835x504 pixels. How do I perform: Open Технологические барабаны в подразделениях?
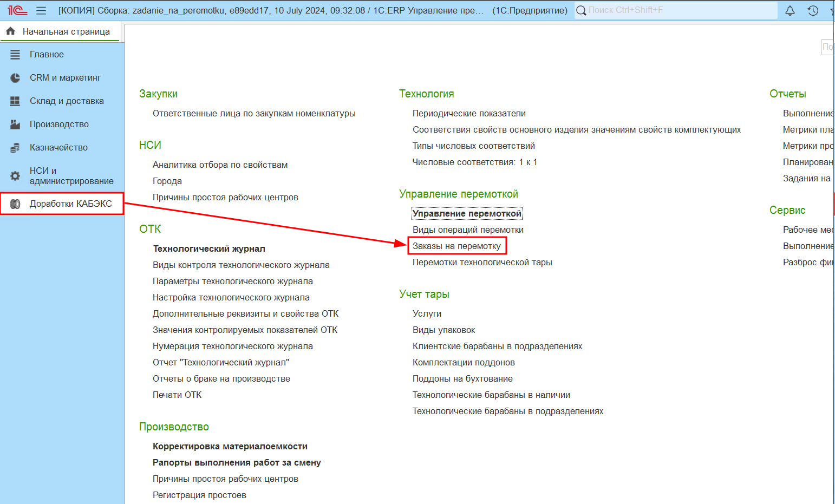click(508, 411)
